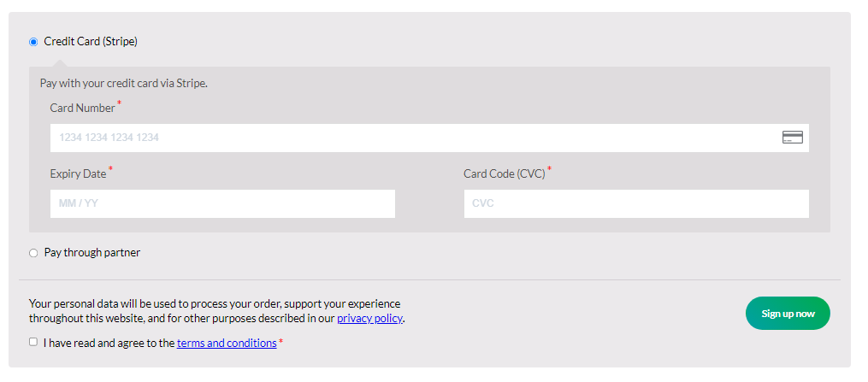The height and width of the screenshot is (382, 868).
Task: Focus the Card Number input field
Action: 429,138
